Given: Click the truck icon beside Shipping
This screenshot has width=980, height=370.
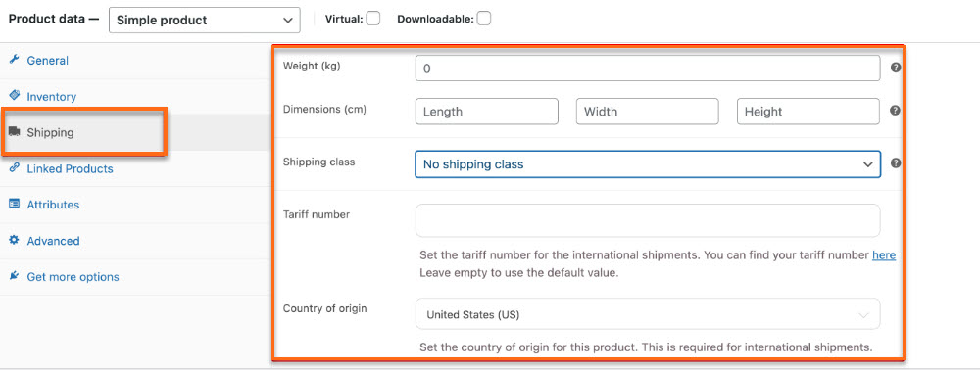Looking at the screenshot, I should point(14,132).
